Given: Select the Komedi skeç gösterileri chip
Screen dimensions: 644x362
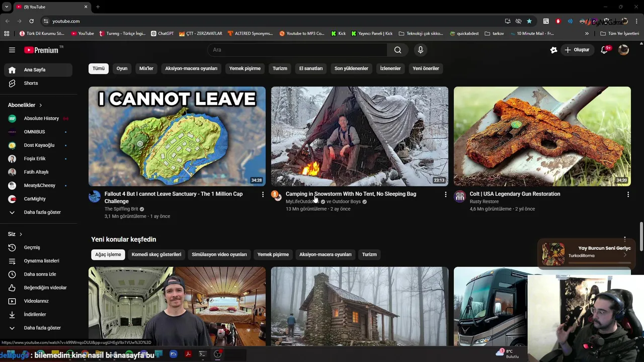Looking at the screenshot, I should click(156, 254).
